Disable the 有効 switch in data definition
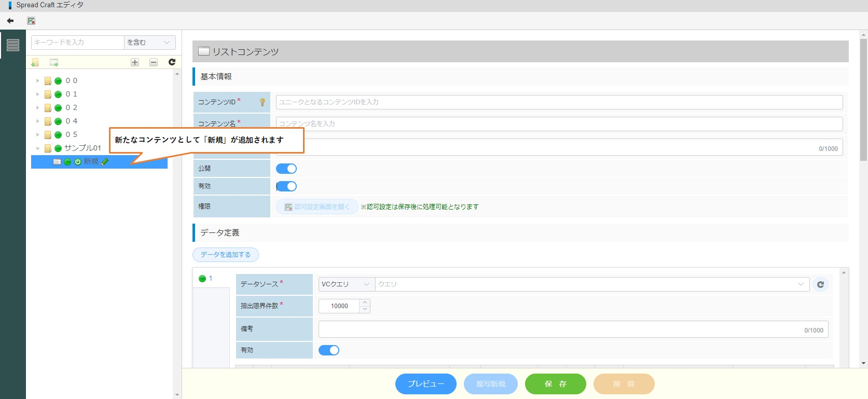868x399 pixels. click(329, 350)
